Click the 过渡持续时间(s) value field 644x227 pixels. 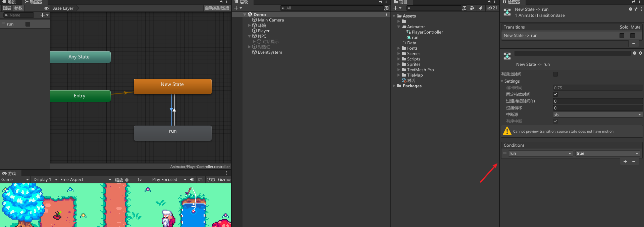point(598,101)
